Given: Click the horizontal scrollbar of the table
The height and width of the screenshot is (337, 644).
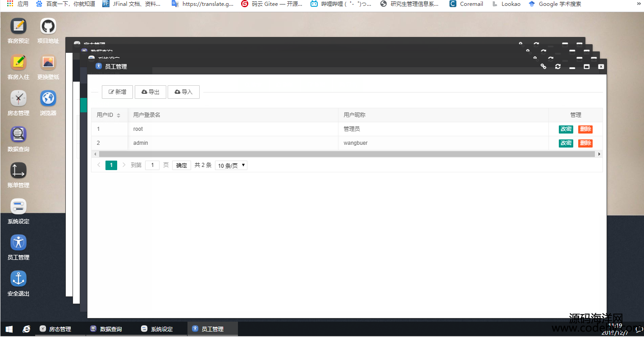Looking at the screenshot, I should [347, 154].
